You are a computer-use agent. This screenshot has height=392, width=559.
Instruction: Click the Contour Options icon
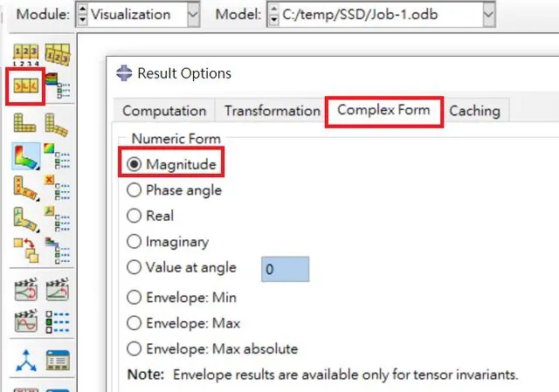pos(57,155)
